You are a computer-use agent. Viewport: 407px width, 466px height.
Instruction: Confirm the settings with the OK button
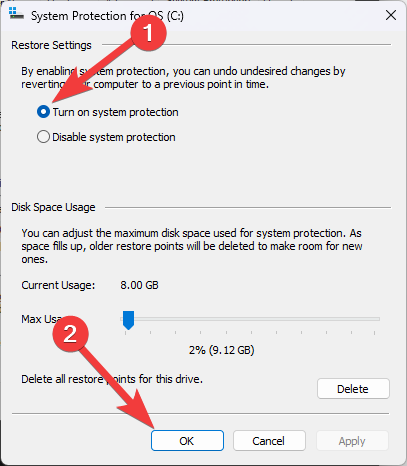pos(187,441)
